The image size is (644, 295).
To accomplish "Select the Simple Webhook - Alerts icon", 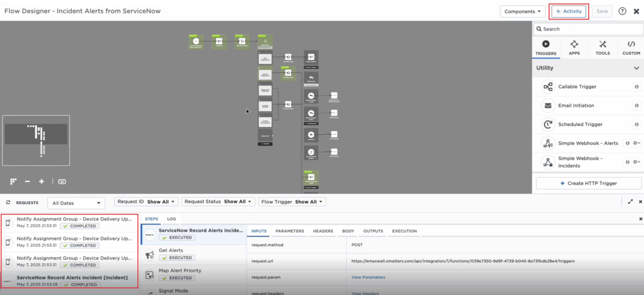I will coord(548,143).
